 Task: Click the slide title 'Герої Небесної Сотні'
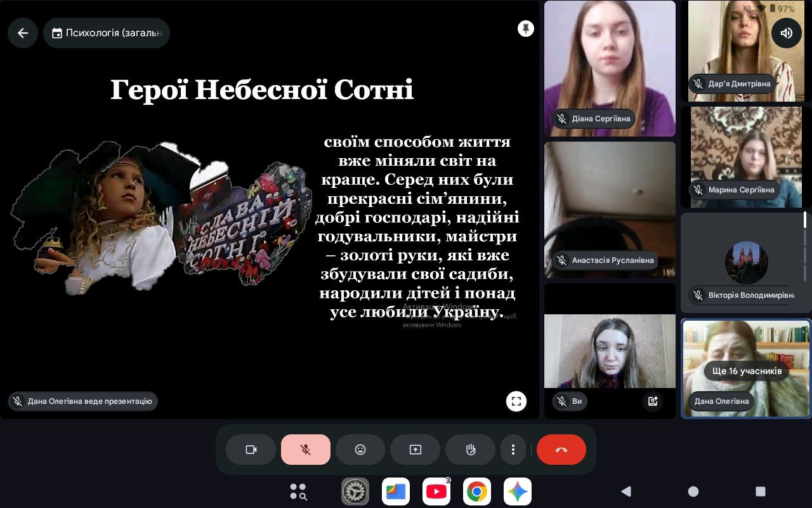point(262,90)
